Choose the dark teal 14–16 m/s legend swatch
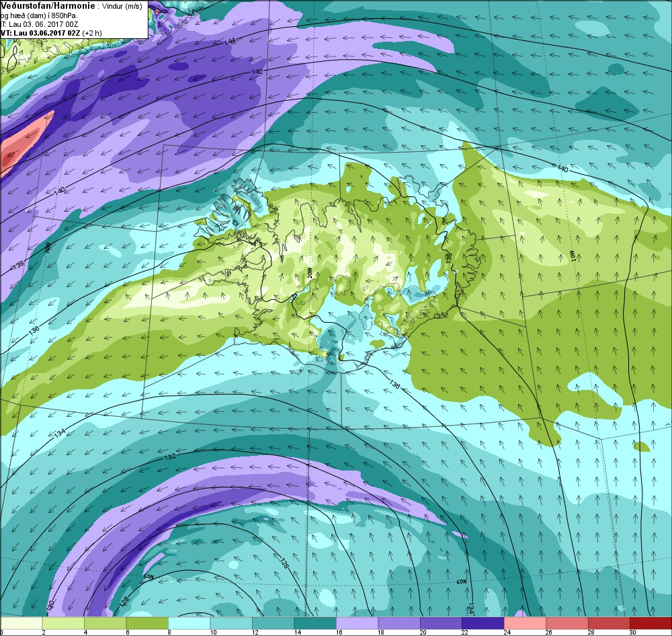The image size is (672, 636). pyautogui.click(x=315, y=623)
